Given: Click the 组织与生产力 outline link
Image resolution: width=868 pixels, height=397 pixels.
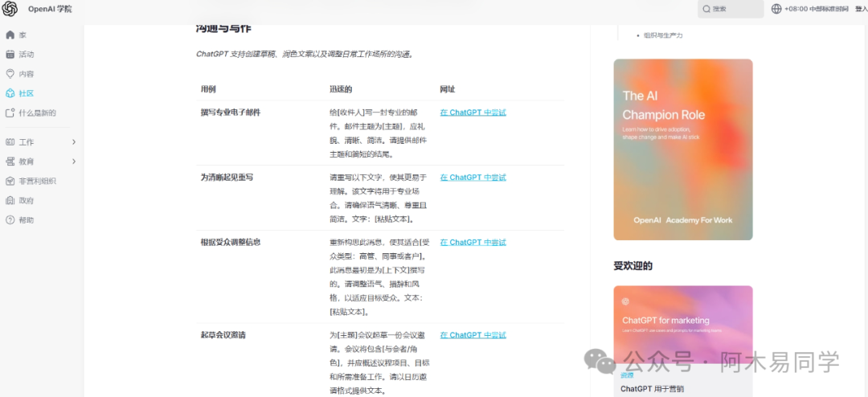Looking at the screenshot, I should (663, 35).
